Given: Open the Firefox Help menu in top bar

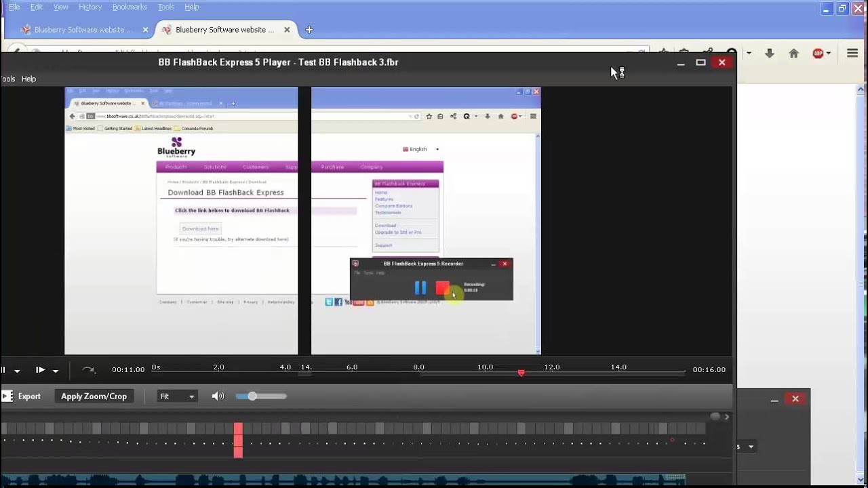Looking at the screenshot, I should click(x=192, y=7).
